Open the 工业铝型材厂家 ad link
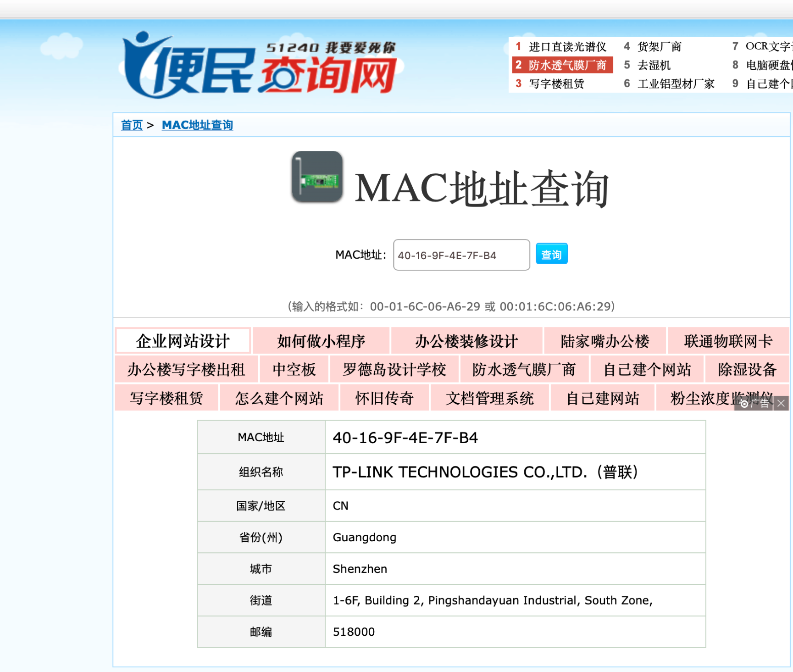This screenshot has height=672, width=793. coord(676,83)
